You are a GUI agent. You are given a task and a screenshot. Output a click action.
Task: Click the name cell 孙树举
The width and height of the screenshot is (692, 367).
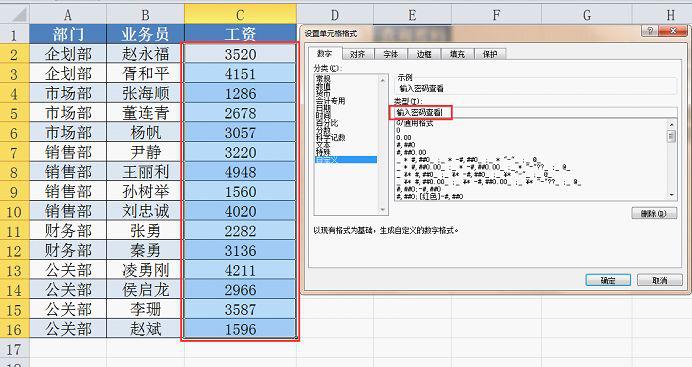point(145,191)
